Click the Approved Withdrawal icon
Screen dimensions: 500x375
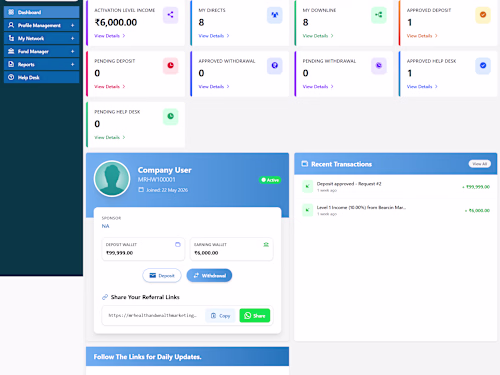(x=275, y=65)
